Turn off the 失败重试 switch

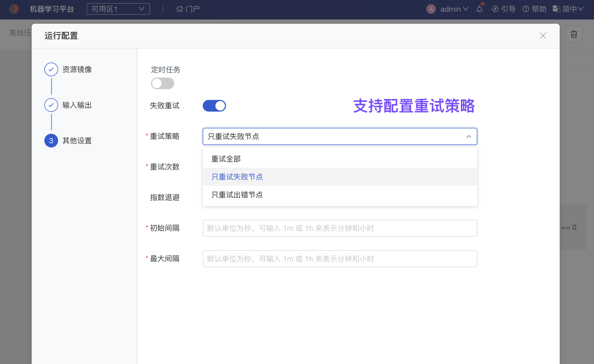coord(214,106)
